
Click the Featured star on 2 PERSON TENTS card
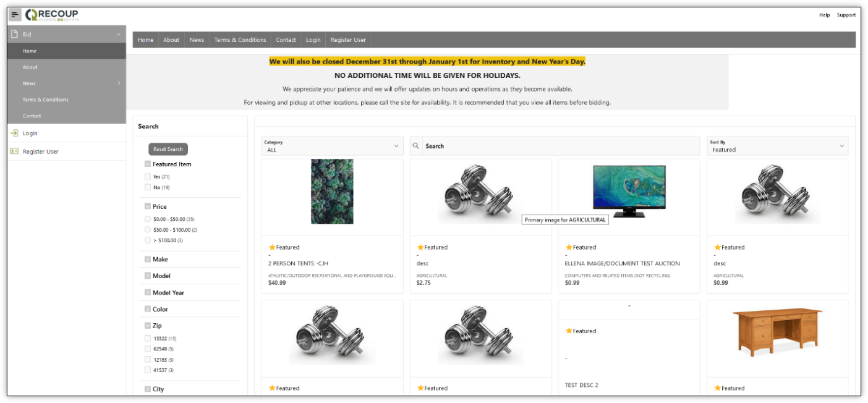tap(272, 247)
